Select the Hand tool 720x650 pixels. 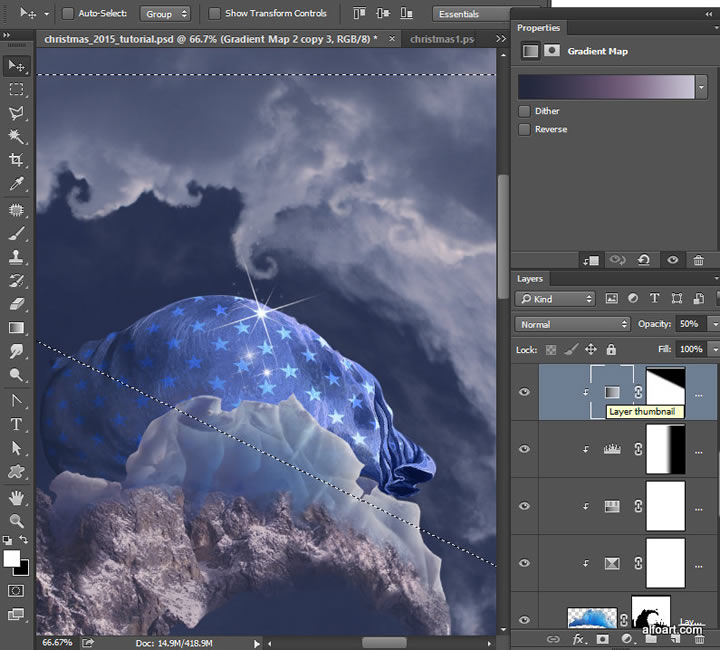[x=16, y=497]
